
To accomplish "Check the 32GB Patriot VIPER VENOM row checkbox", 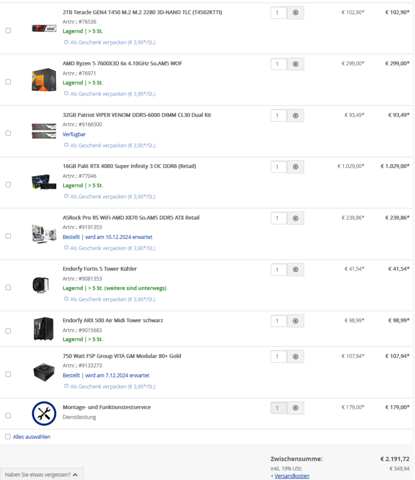I will click(8, 133).
